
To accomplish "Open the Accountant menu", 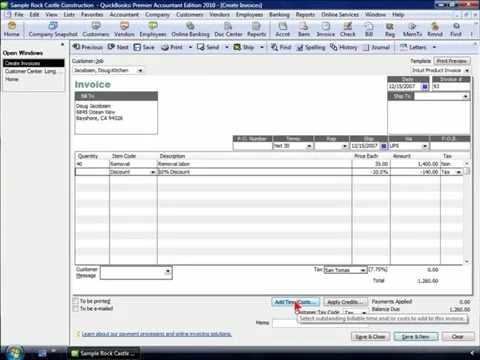I will (124, 15).
